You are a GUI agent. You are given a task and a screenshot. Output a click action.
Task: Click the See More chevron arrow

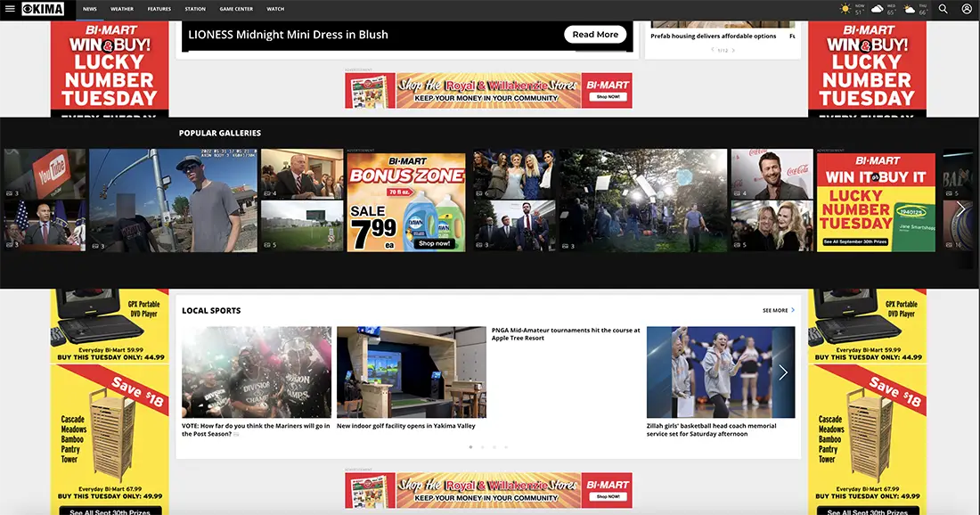793,310
